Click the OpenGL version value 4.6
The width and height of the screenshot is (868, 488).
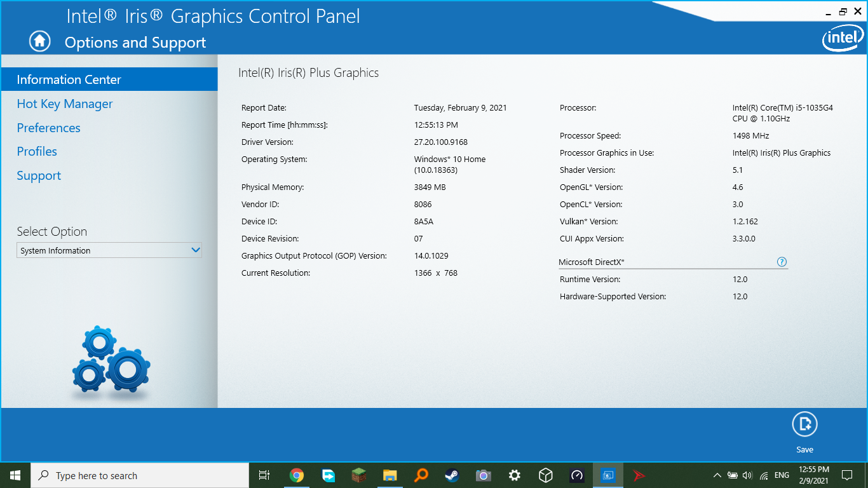[x=738, y=187]
